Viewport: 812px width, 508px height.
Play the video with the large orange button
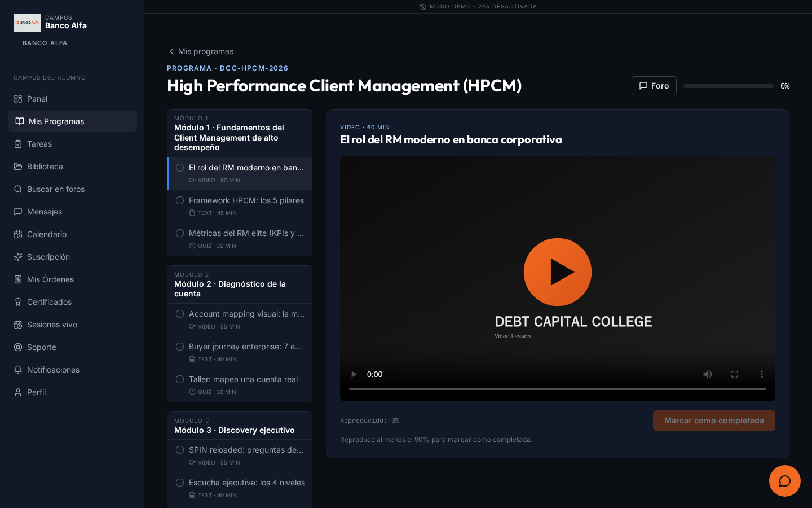pyautogui.click(x=558, y=272)
